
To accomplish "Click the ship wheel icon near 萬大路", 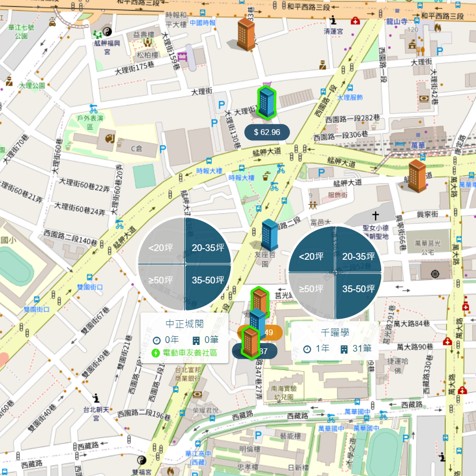I will pyautogui.click(x=435, y=274).
